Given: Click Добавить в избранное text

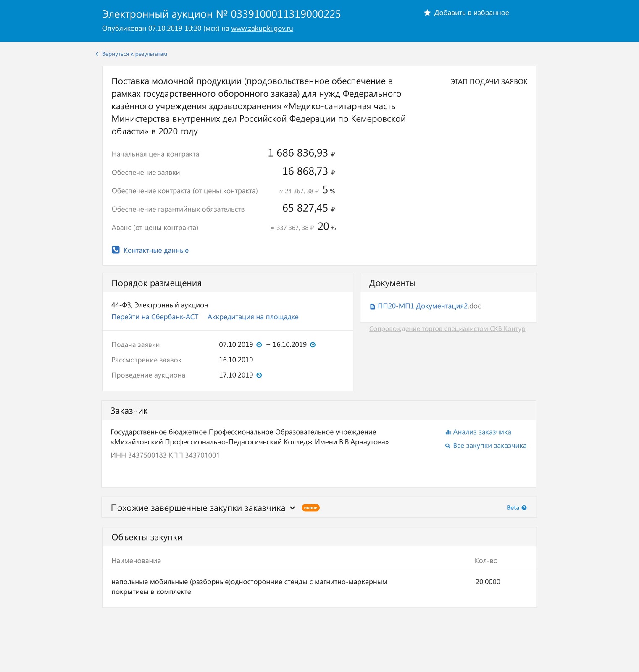Looking at the screenshot, I should [x=471, y=13].
